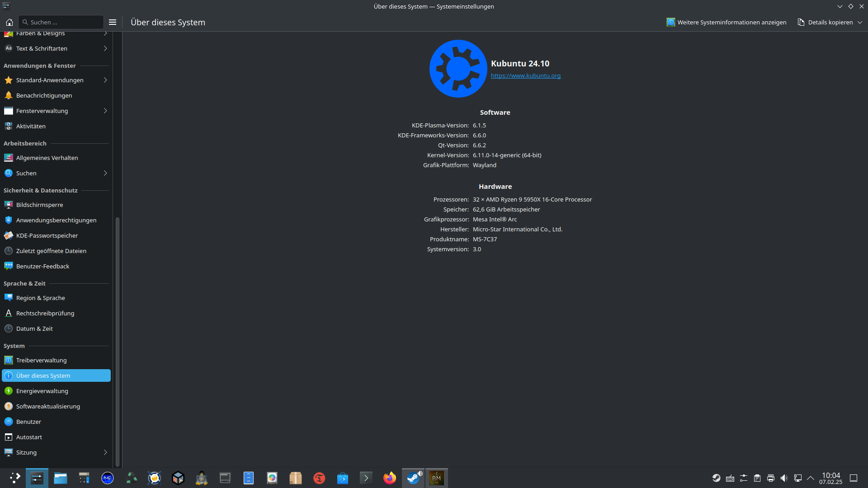
Task: Expand the Fensterverwaltung submenu chevron
Action: tap(105, 111)
